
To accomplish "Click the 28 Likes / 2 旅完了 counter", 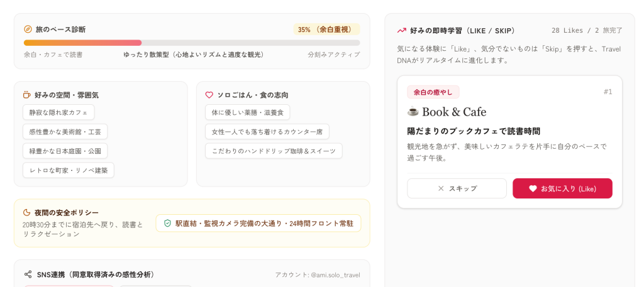I will 587,30.
